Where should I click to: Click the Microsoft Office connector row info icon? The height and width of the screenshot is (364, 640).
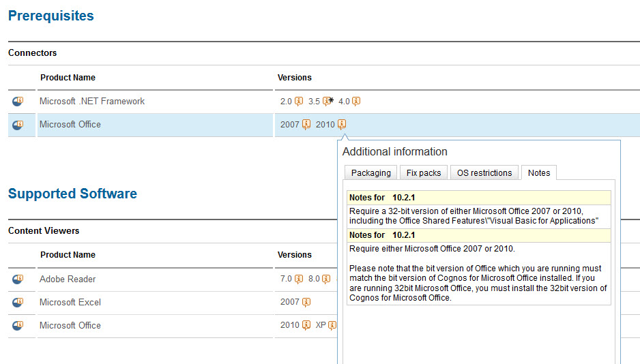18,125
